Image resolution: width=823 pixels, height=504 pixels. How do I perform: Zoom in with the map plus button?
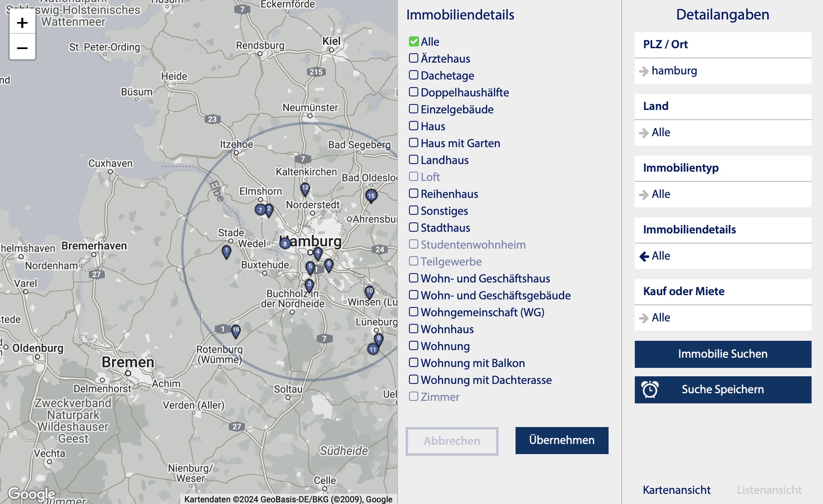22,23
